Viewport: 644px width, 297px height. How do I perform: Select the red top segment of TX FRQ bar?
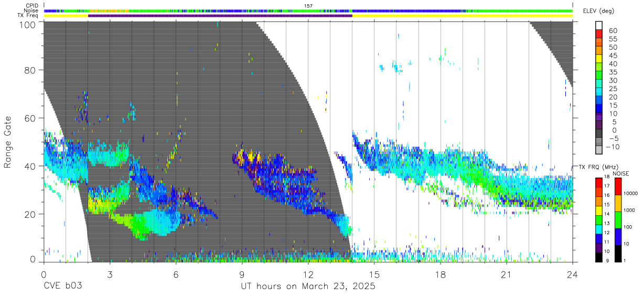(x=599, y=182)
